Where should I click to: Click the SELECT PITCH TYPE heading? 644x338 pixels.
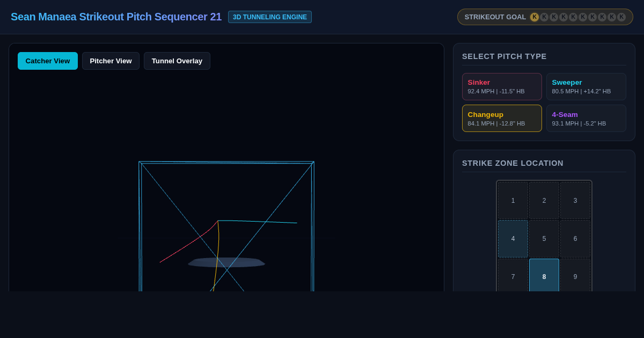click(x=504, y=56)
